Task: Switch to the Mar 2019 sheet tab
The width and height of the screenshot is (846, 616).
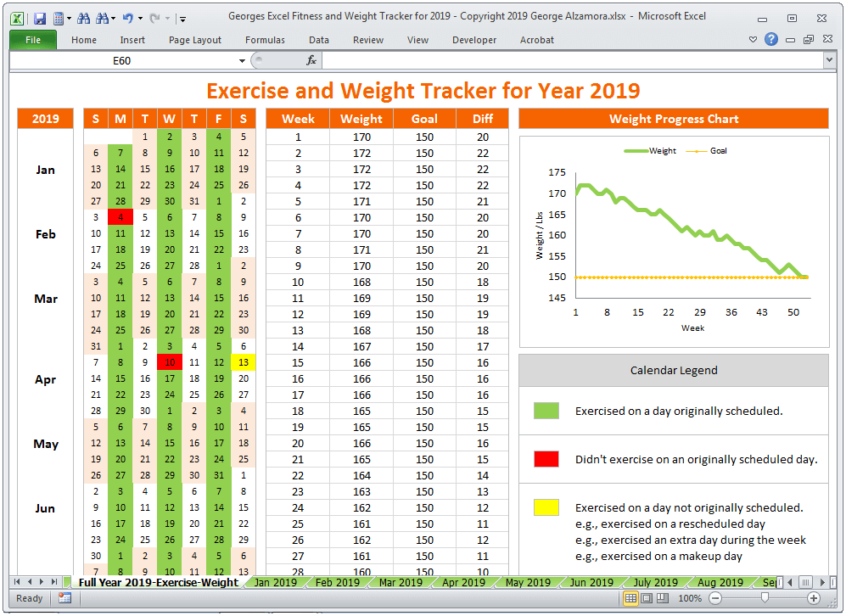Action: pyautogui.click(x=400, y=582)
